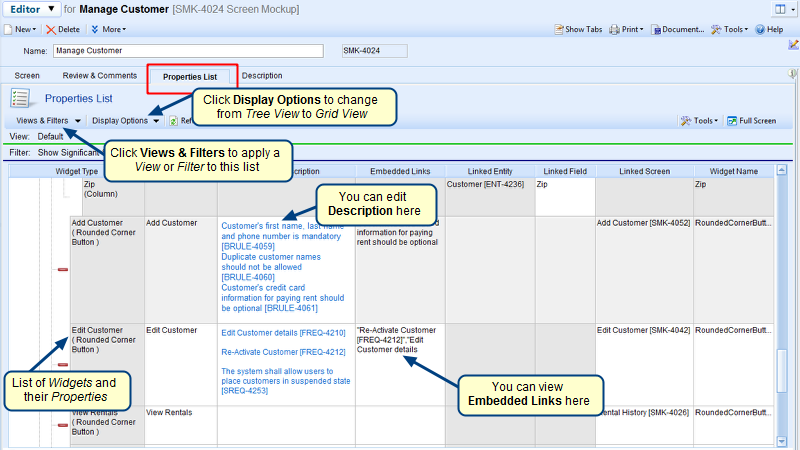Click the New document icon

tap(9, 30)
